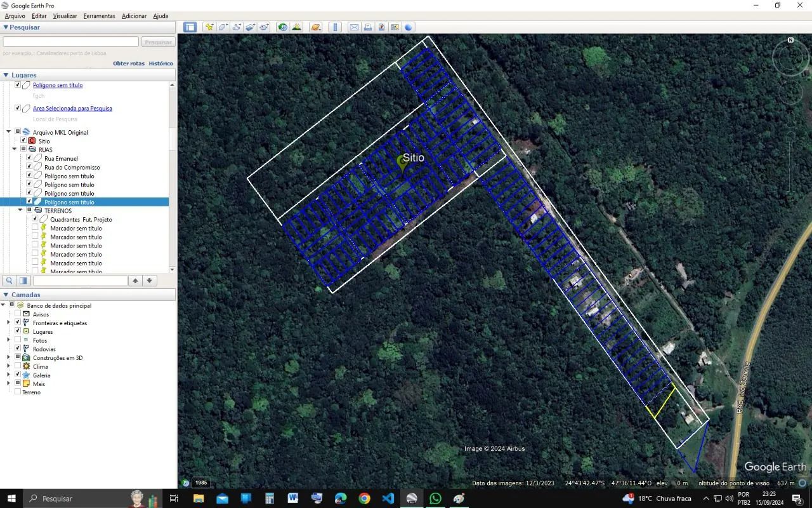Image resolution: width=812 pixels, height=508 pixels.
Task: Collapse the Arquivo MKL Original tree node
Action: pos(9,132)
